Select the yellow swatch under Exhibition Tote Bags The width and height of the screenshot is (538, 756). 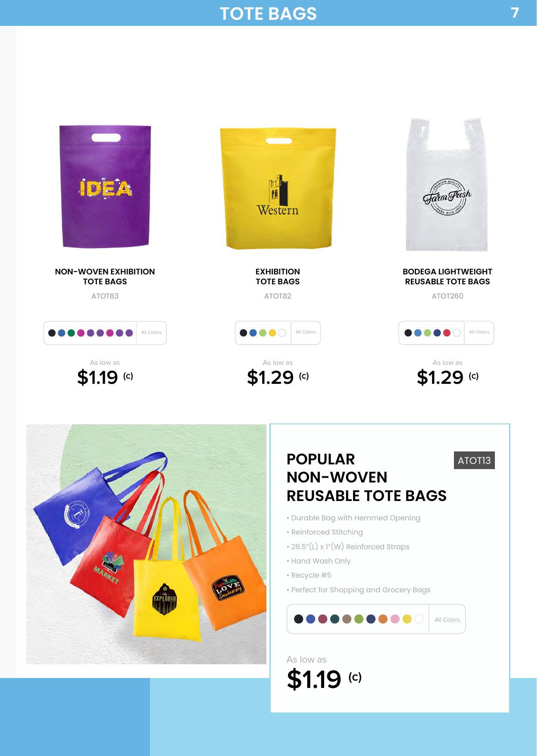pyautogui.click(x=272, y=333)
